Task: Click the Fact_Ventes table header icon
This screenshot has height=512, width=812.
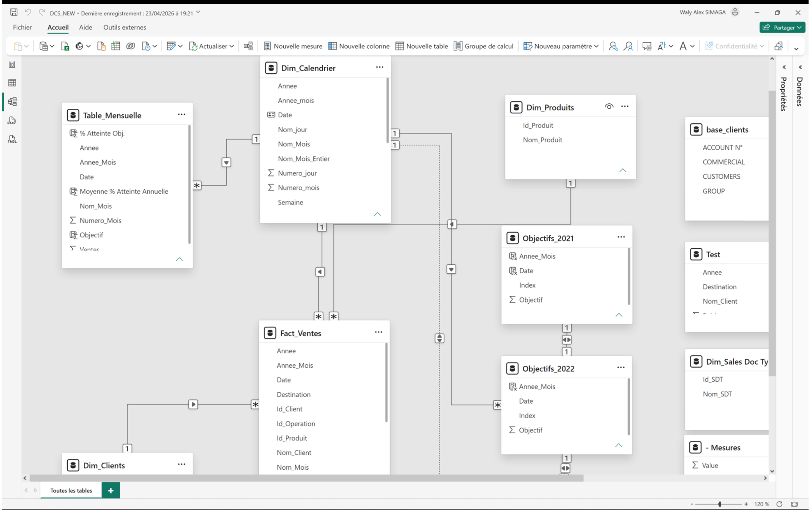Action: click(270, 333)
